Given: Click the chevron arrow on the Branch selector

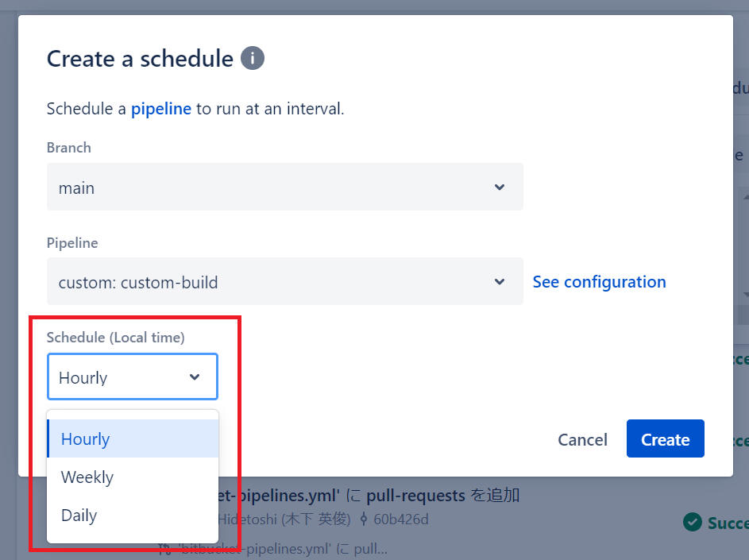Looking at the screenshot, I should (500, 187).
